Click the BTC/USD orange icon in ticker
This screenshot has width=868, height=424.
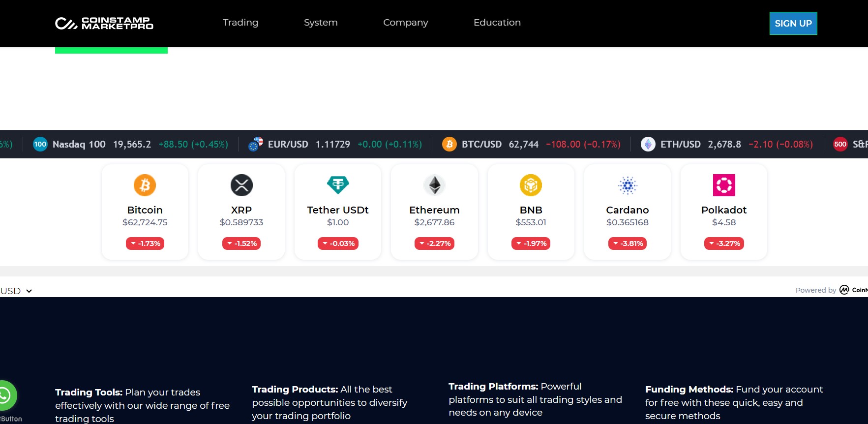(x=449, y=144)
